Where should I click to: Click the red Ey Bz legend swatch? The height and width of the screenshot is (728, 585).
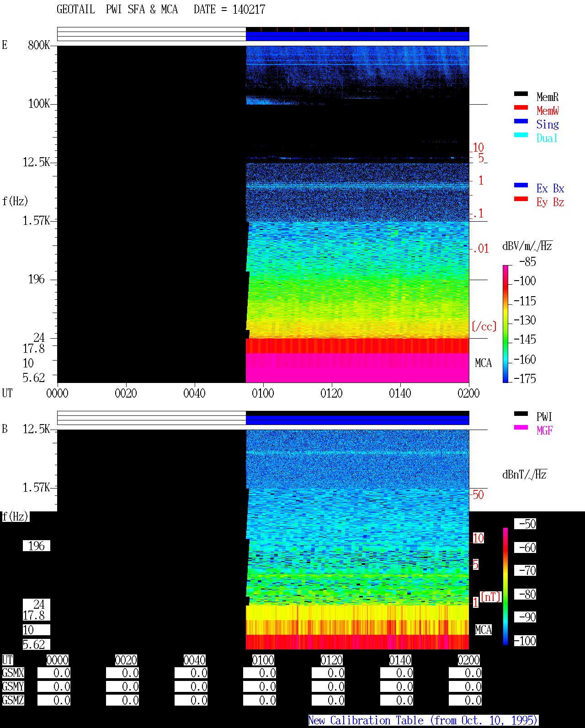(521, 199)
